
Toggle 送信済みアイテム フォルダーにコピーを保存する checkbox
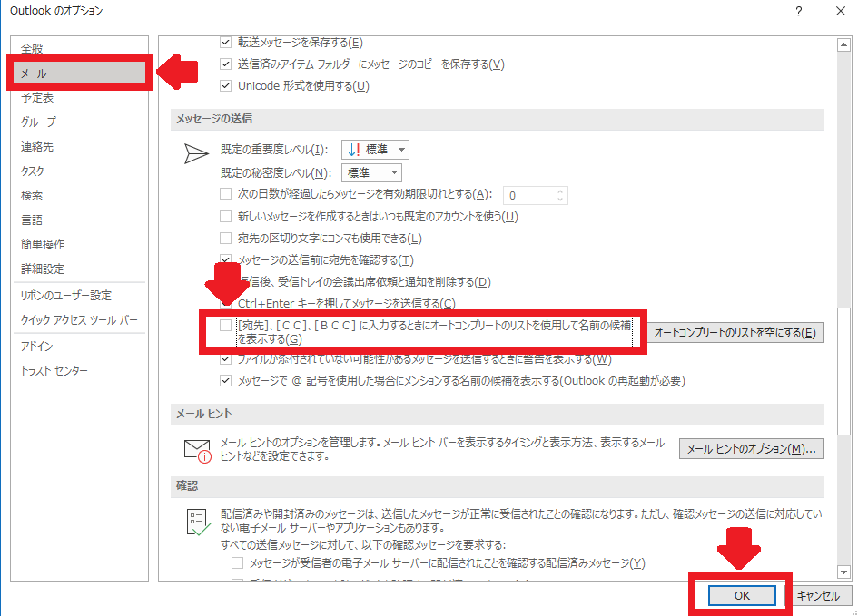point(225,64)
